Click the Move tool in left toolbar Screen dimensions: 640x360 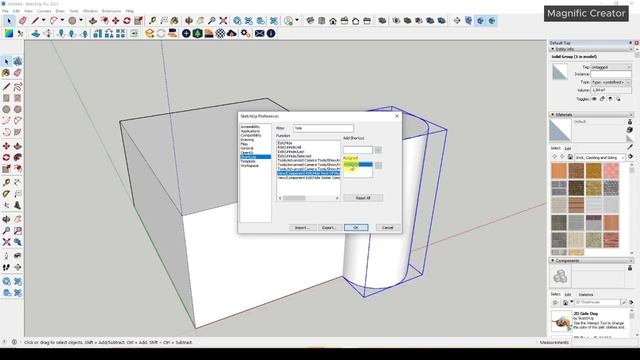6,146
